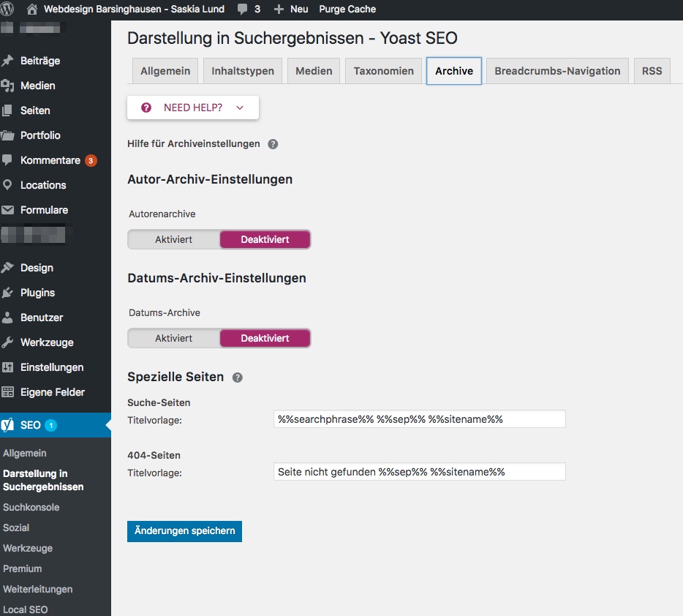Click Purge Cache in admin bar
The image size is (683, 616).
tap(347, 10)
